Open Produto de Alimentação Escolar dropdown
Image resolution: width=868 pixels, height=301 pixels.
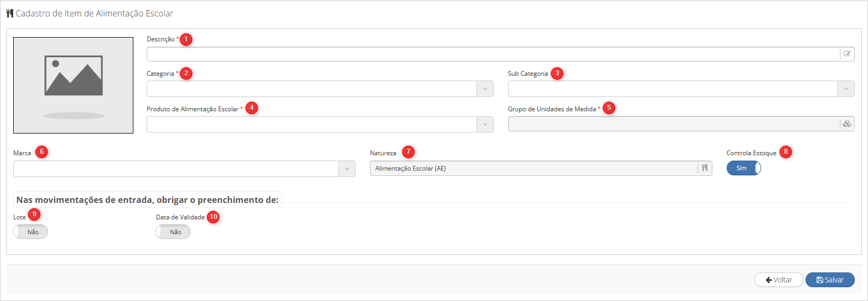tap(320, 124)
